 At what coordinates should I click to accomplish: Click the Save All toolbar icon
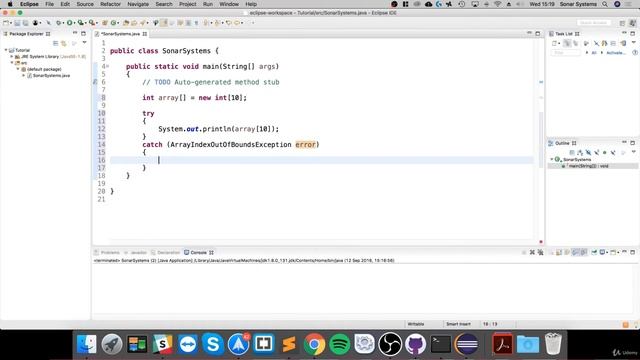(26, 23)
